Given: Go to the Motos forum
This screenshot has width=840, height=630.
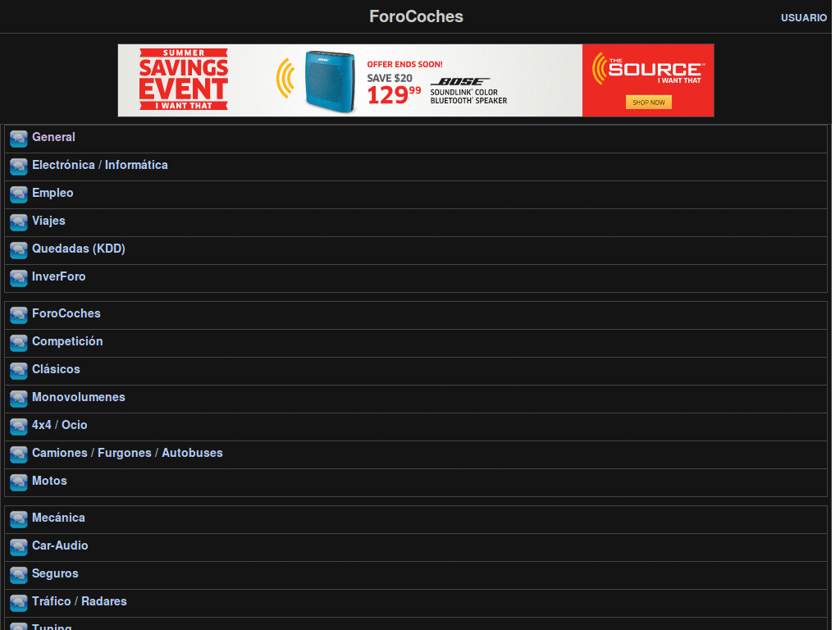Looking at the screenshot, I should click(x=49, y=481).
